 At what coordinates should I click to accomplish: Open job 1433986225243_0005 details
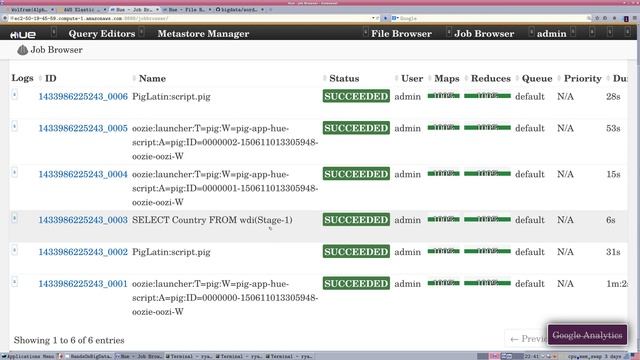tap(83, 128)
